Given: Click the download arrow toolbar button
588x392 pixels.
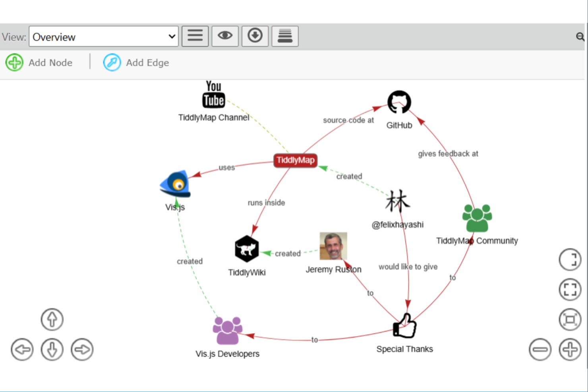Looking at the screenshot, I should (x=255, y=37).
